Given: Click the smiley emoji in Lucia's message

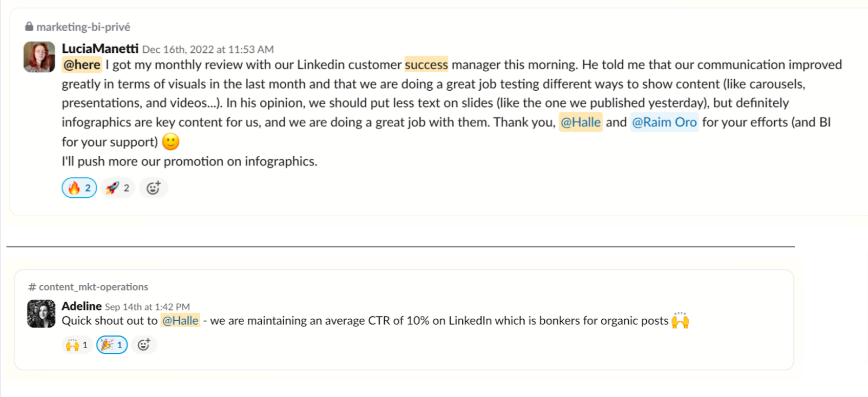Looking at the screenshot, I should [x=171, y=142].
